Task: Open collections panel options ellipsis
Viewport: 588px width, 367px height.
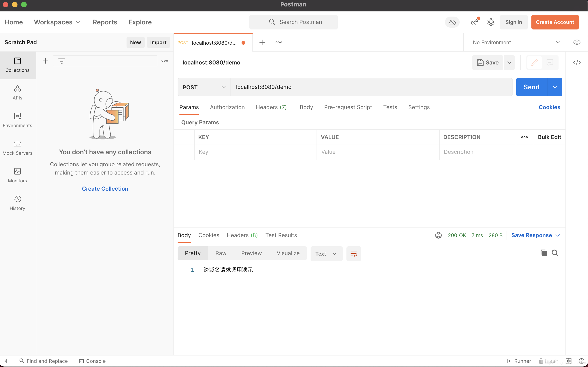Action: pyautogui.click(x=165, y=61)
